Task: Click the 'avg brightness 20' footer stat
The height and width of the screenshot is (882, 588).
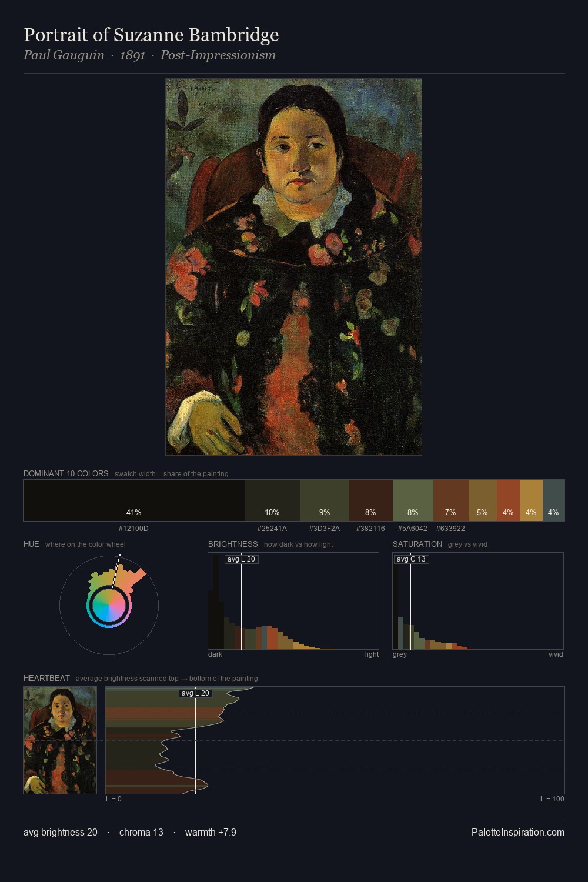Action: coord(61,832)
